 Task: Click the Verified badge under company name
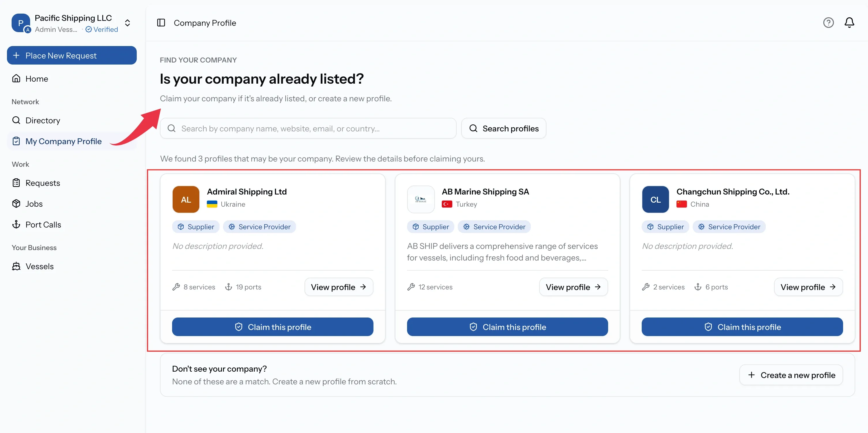(102, 29)
